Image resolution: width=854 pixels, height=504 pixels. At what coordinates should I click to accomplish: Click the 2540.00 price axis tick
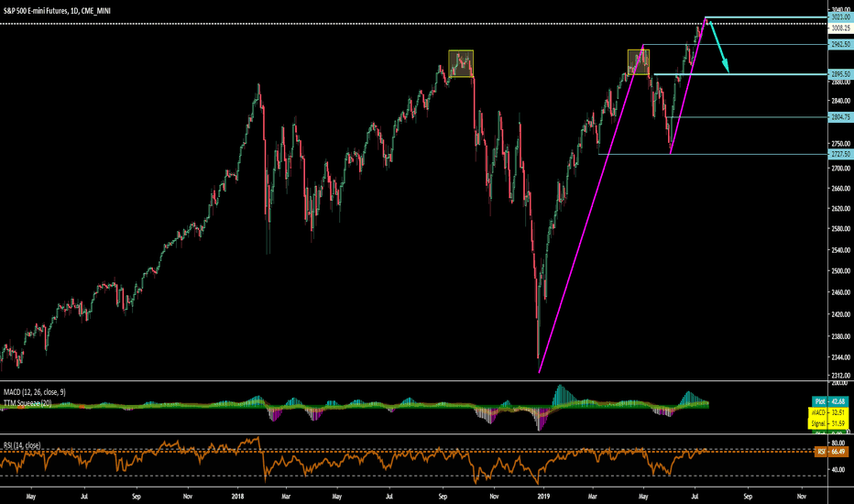(x=841, y=251)
